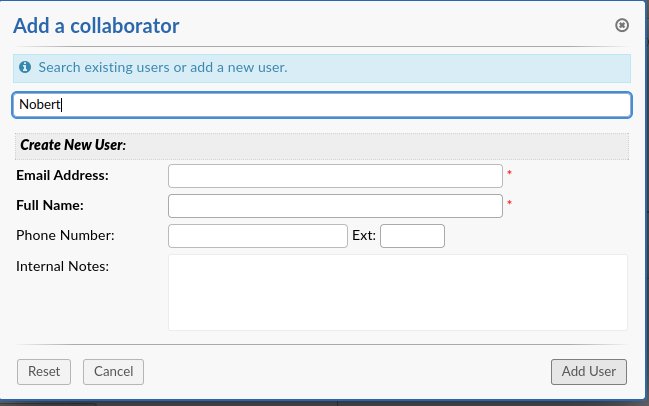Reset the collaborator form

coord(44,372)
